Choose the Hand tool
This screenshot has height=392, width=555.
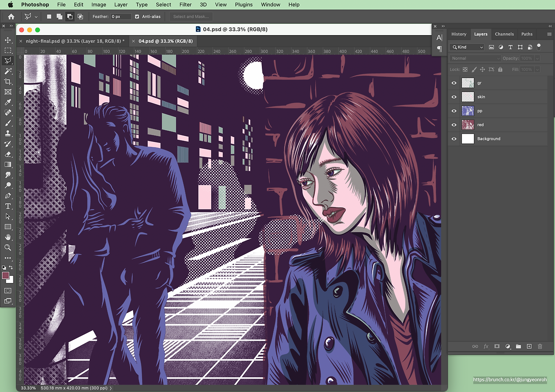point(8,237)
